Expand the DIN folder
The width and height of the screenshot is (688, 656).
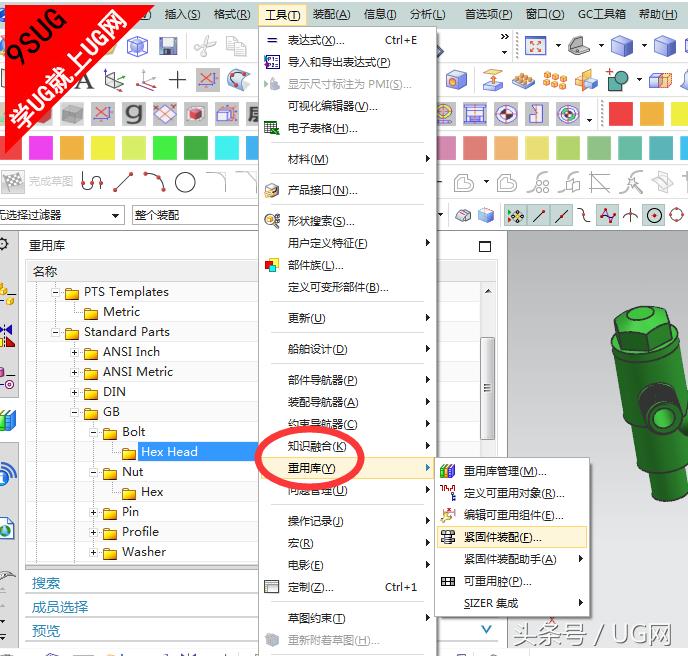tap(74, 392)
